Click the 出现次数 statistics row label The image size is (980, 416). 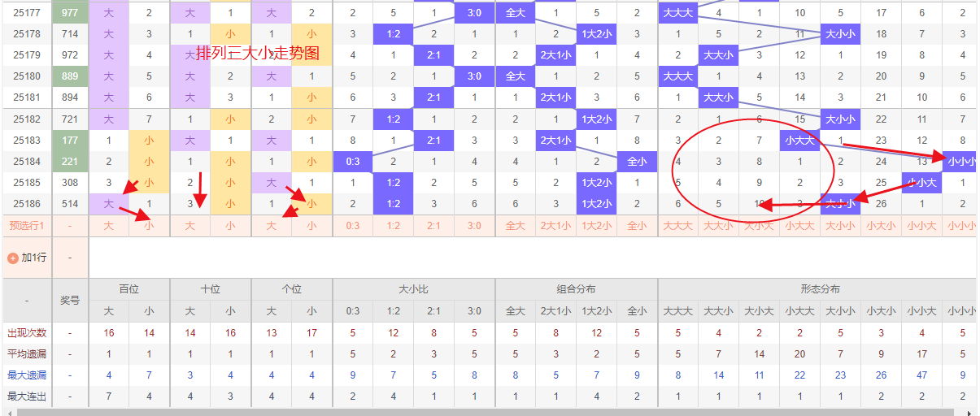(27, 333)
